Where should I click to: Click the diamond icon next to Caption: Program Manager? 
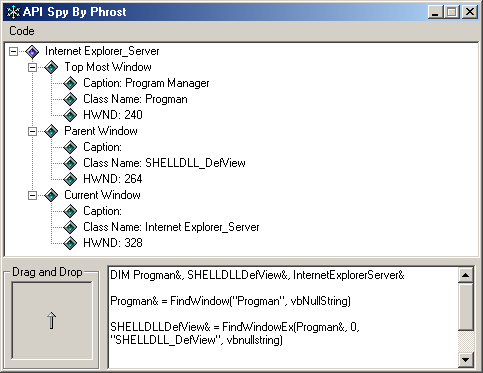click(70, 83)
